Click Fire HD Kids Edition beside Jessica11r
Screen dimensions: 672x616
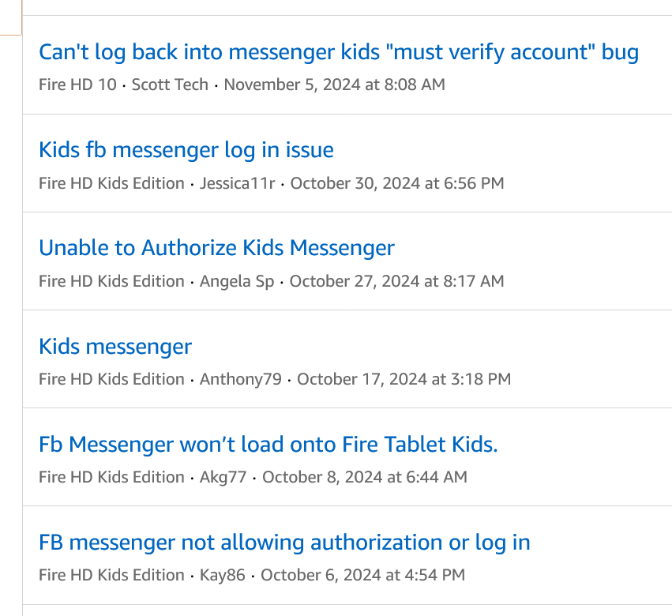111,183
